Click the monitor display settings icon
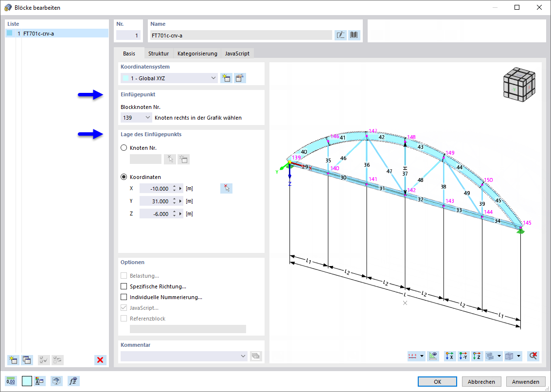 [57, 381]
